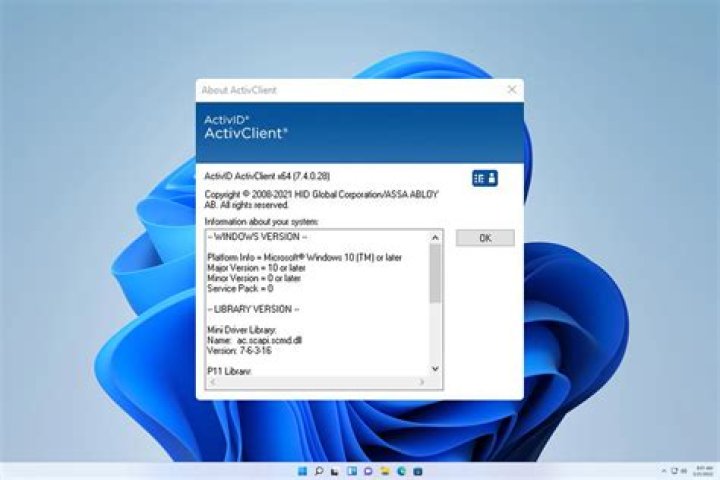Click the horizontal scrollbar left arrow
The height and width of the screenshot is (480, 720).
pos(213,382)
